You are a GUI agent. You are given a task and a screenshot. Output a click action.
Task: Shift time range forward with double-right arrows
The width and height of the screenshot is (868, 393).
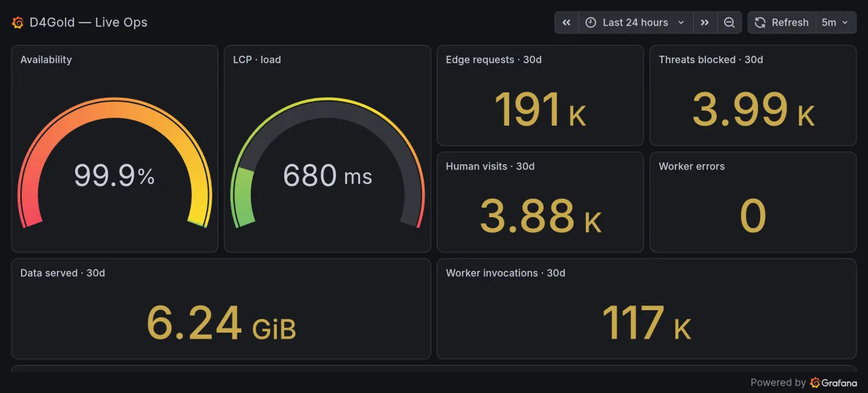[705, 22]
